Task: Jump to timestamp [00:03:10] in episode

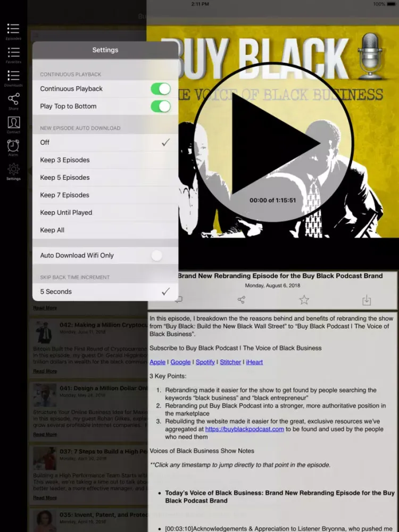Action: click(x=179, y=529)
